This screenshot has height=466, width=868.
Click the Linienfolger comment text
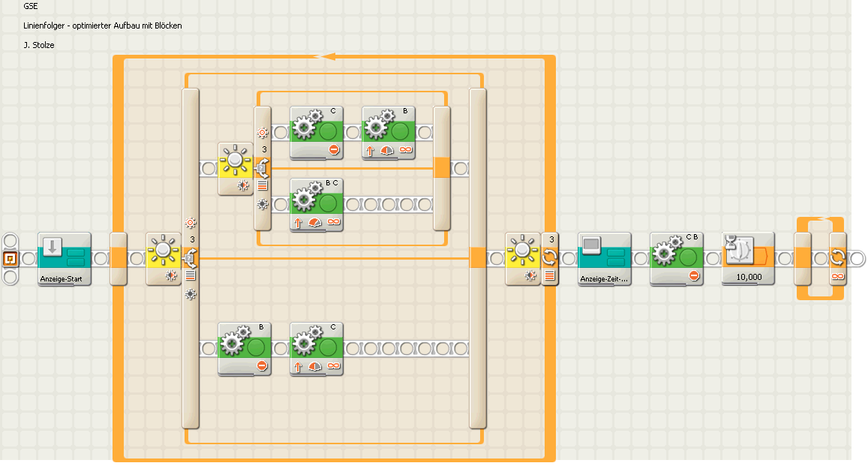[x=103, y=26]
